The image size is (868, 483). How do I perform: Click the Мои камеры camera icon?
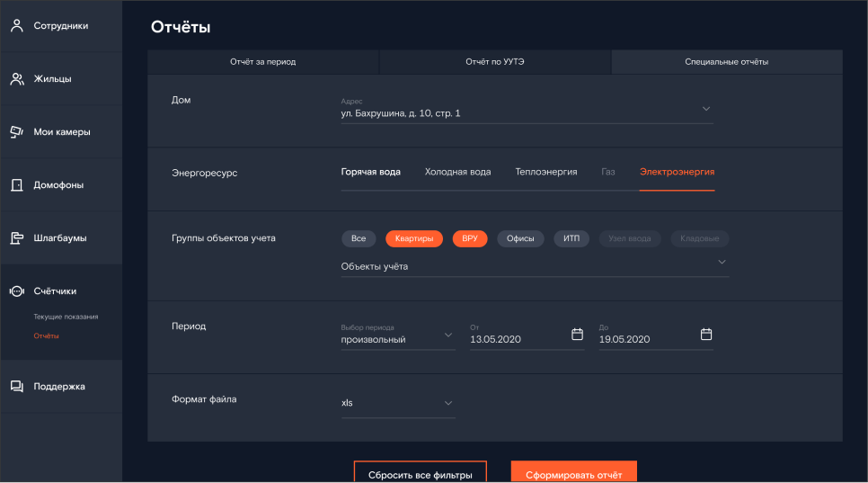coord(17,132)
